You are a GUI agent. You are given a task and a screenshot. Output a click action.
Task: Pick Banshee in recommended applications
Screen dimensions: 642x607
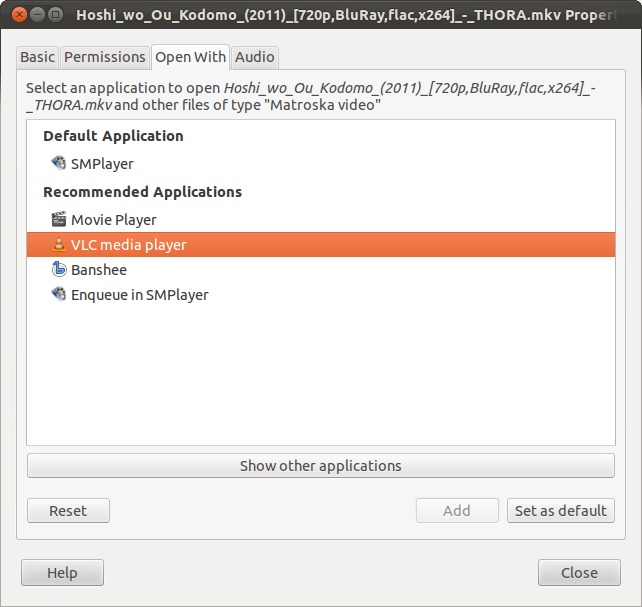(x=321, y=269)
